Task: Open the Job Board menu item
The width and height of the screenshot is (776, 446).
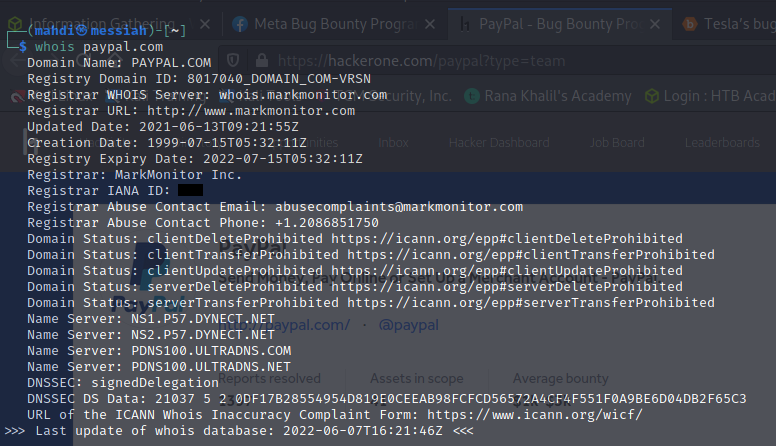Action: (617, 143)
